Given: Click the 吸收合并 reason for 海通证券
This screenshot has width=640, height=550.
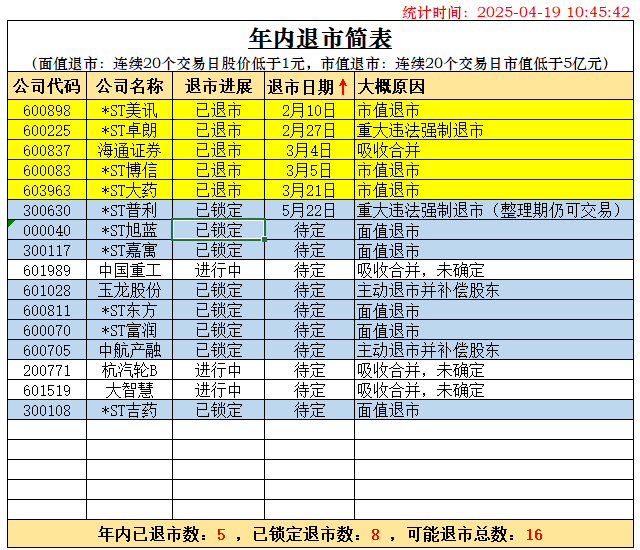Looking at the screenshot, I should tap(494, 150).
